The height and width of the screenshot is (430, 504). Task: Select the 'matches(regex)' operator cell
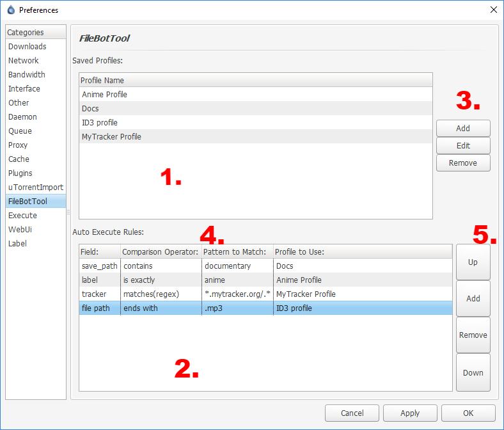161,294
